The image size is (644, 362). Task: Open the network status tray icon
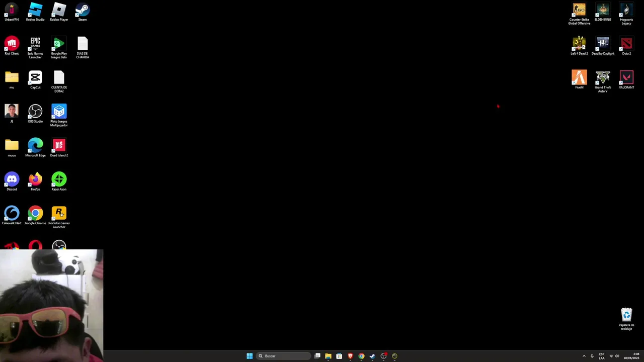(611, 356)
